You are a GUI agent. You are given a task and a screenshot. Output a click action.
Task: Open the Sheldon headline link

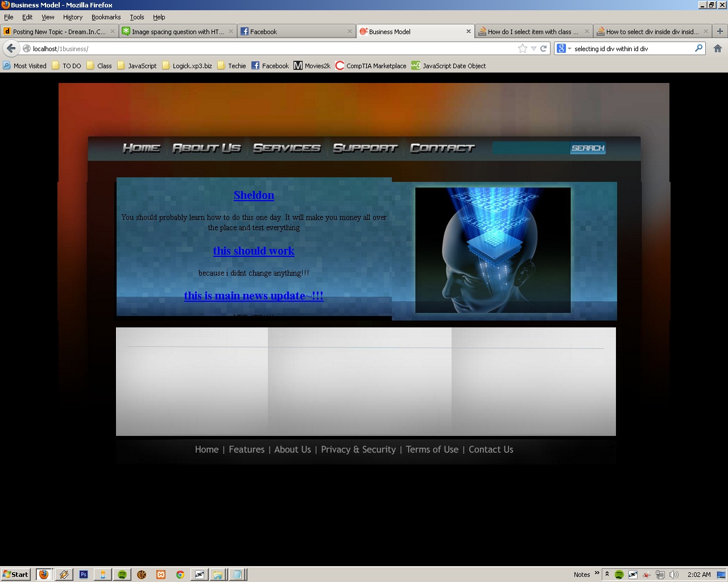[254, 195]
